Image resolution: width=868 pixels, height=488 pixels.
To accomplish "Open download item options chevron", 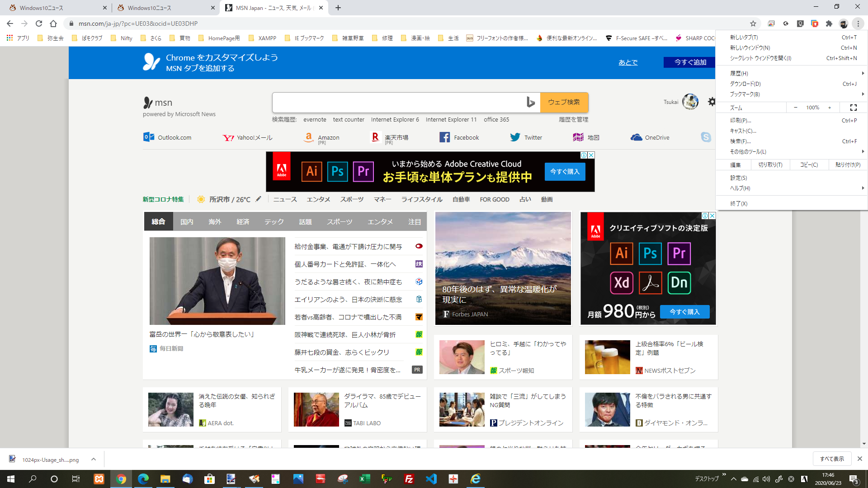I will pyautogui.click(x=94, y=459).
